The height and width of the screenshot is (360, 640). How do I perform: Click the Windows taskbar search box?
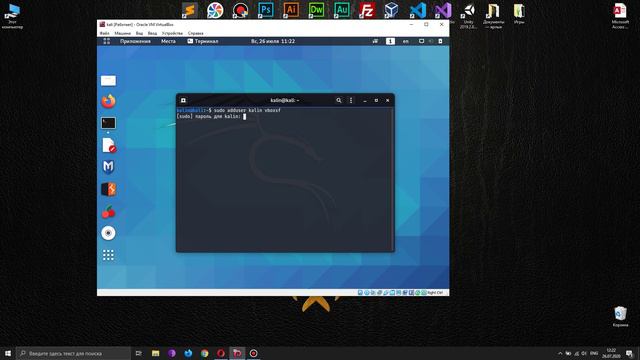(73, 353)
